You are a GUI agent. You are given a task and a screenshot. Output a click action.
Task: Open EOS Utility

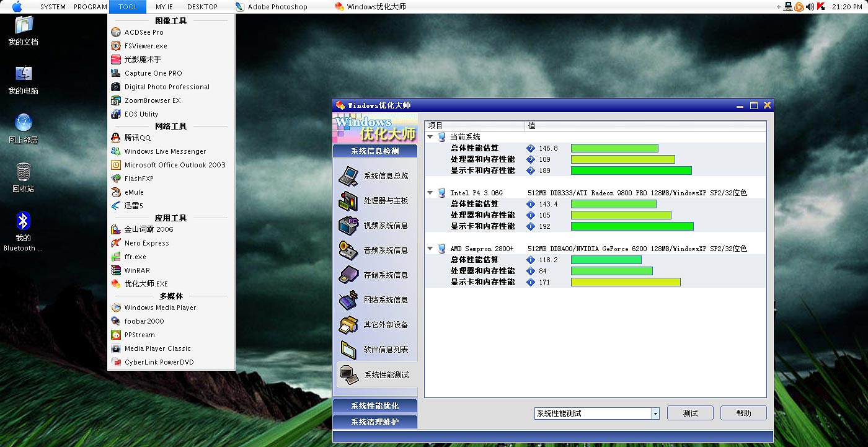pyautogui.click(x=171, y=114)
